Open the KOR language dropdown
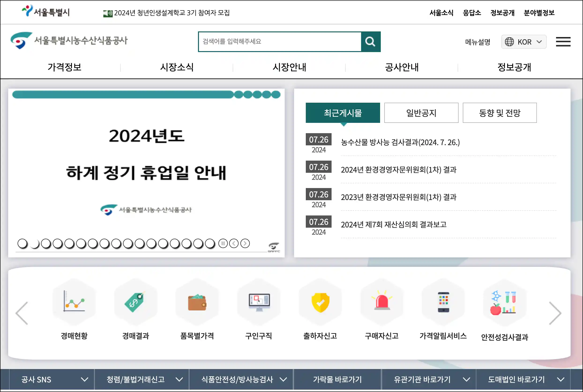Screen dimensions: 583x392 [x=523, y=42]
